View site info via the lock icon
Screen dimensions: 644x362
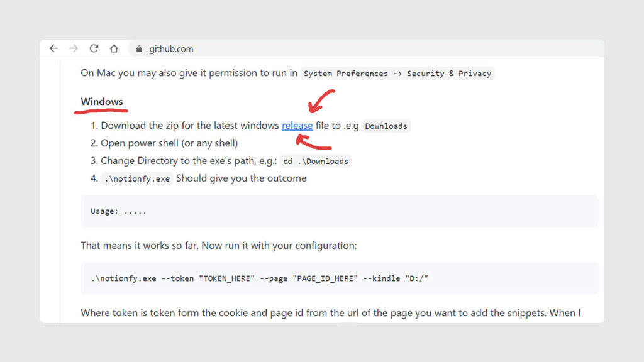[139, 49]
